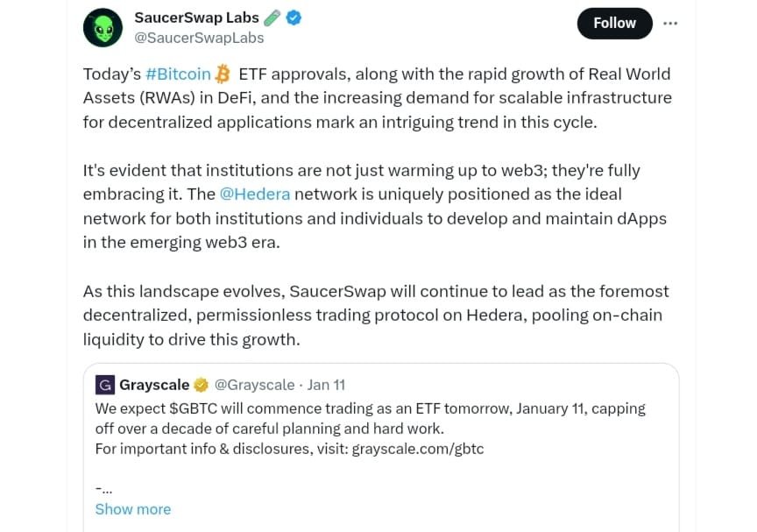Screen dimensions: 757x532
Task: Click the gold verified badge beside Grayscale
Action: pos(202,385)
